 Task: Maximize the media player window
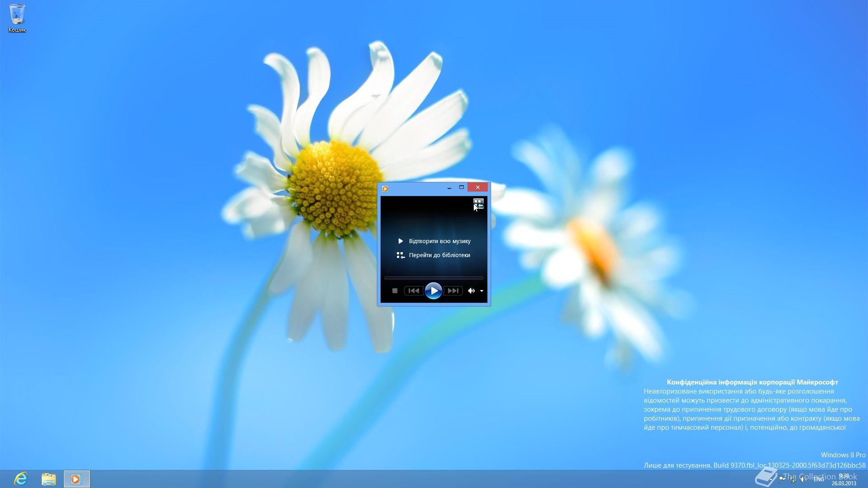[462, 188]
